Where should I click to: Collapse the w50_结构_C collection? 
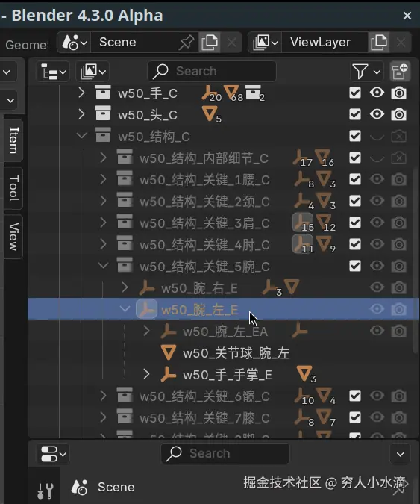(x=81, y=136)
